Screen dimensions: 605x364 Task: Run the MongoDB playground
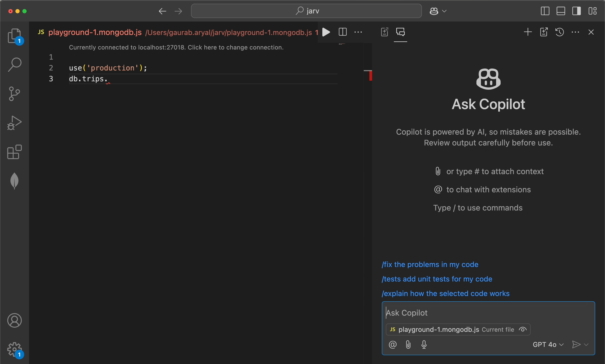(x=326, y=32)
